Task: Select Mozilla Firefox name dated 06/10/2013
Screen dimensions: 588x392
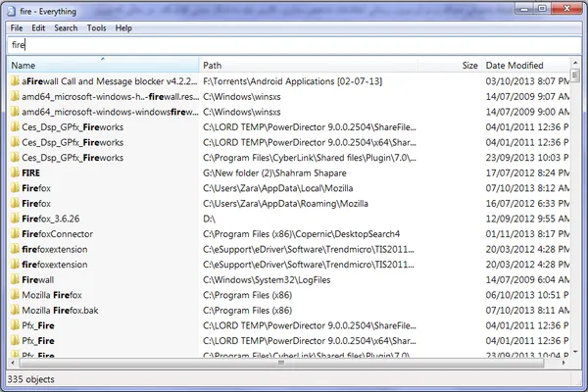Action: pos(52,295)
